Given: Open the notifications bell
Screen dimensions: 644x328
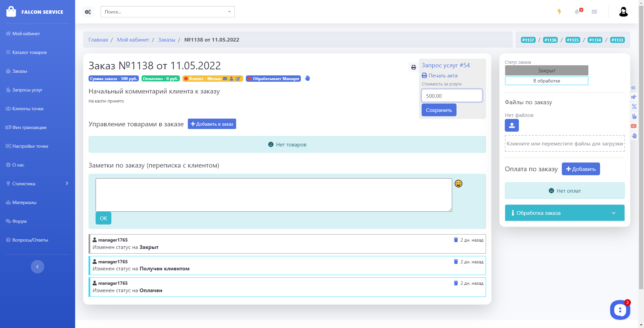Looking at the screenshot, I should [x=577, y=12].
